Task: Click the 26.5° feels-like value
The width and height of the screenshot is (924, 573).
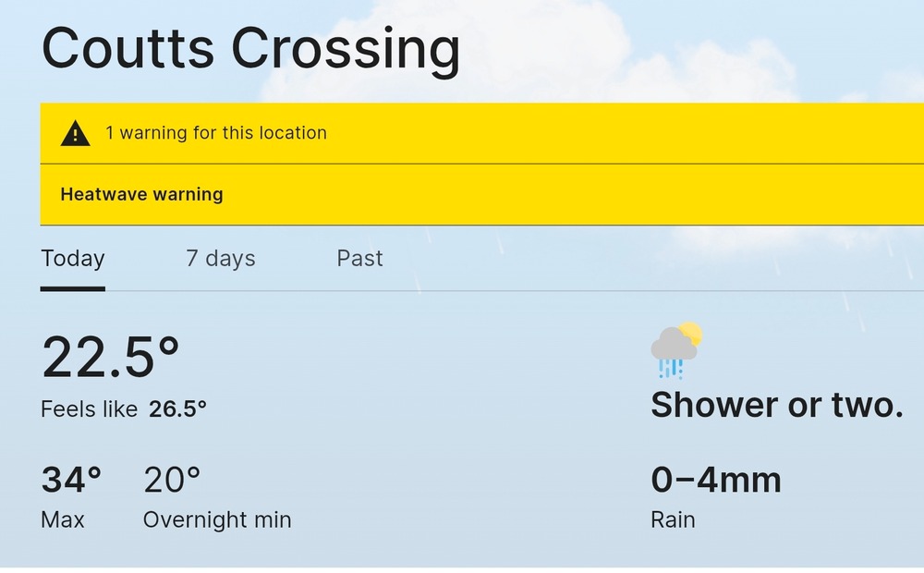Action: (x=177, y=408)
